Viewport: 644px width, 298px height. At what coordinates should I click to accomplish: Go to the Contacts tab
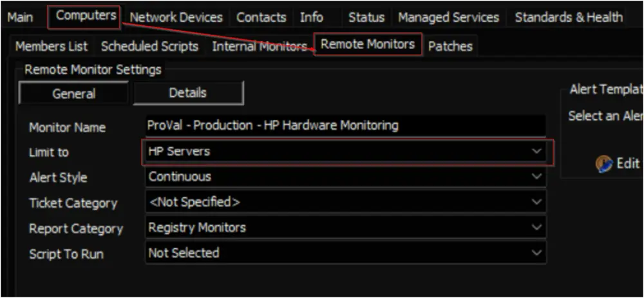pos(261,17)
